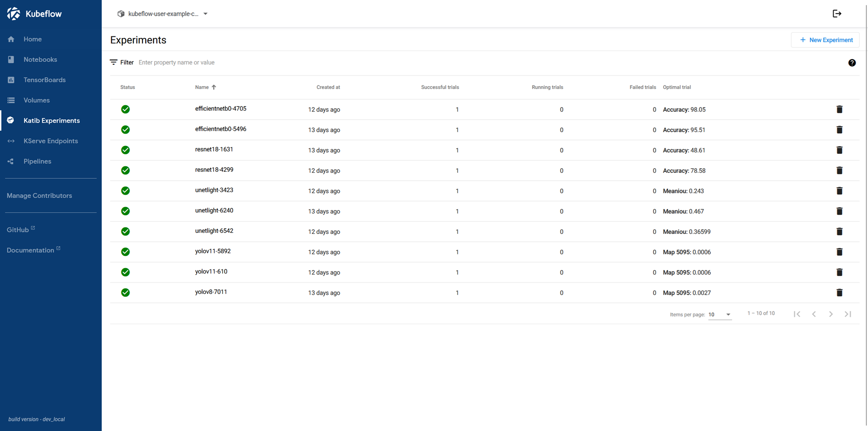Click status checkmark of unetlight-6240
This screenshot has width=868, height=431.
125,211
